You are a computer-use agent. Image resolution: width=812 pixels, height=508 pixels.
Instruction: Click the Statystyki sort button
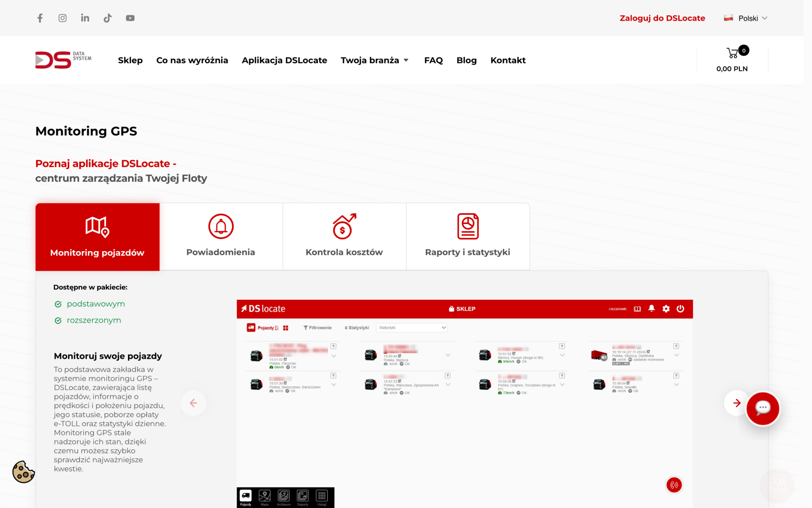357,328
